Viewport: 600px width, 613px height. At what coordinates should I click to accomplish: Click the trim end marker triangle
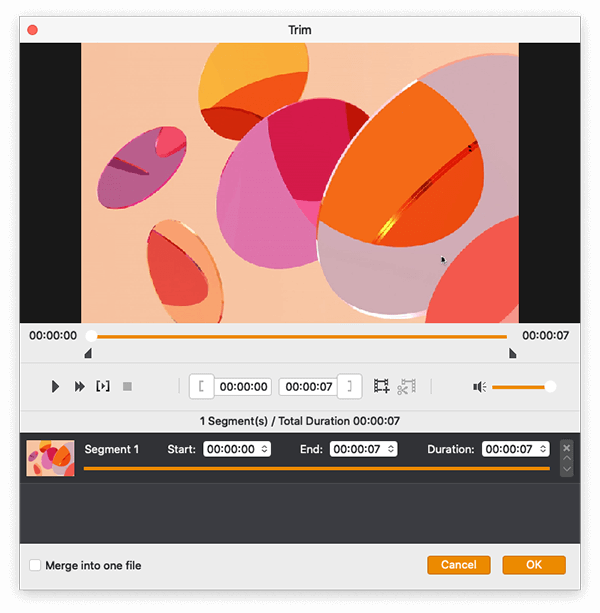tap(513, 353)
